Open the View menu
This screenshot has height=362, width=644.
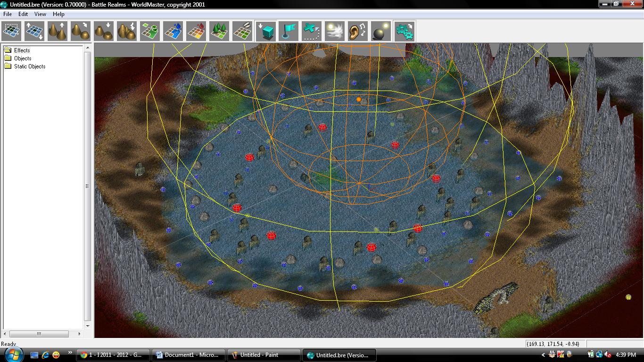point(40,14)
